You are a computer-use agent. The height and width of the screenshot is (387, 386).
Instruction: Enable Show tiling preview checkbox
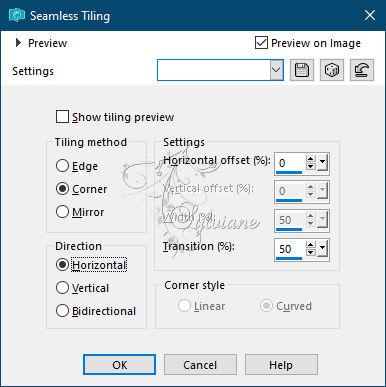point(62,117)
